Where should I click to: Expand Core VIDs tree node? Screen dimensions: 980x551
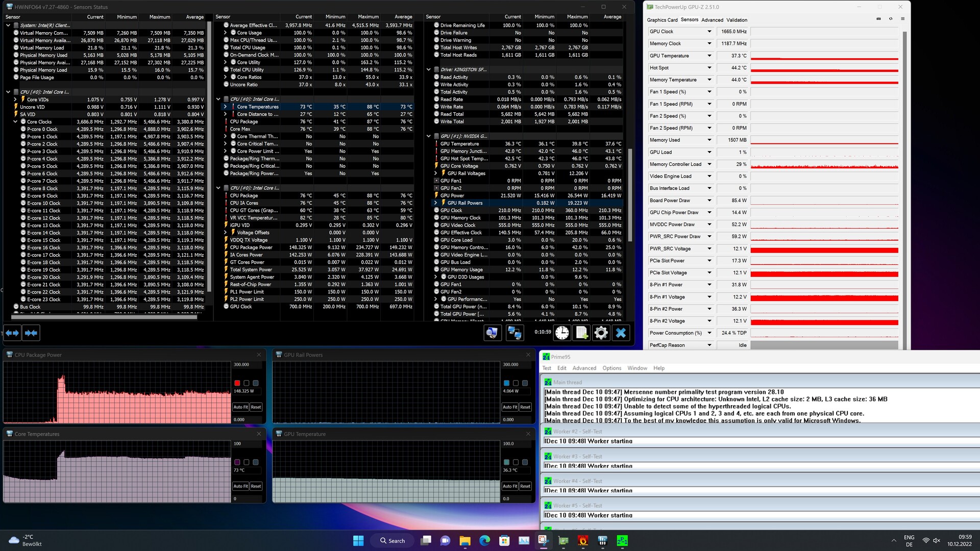[15, 99]
